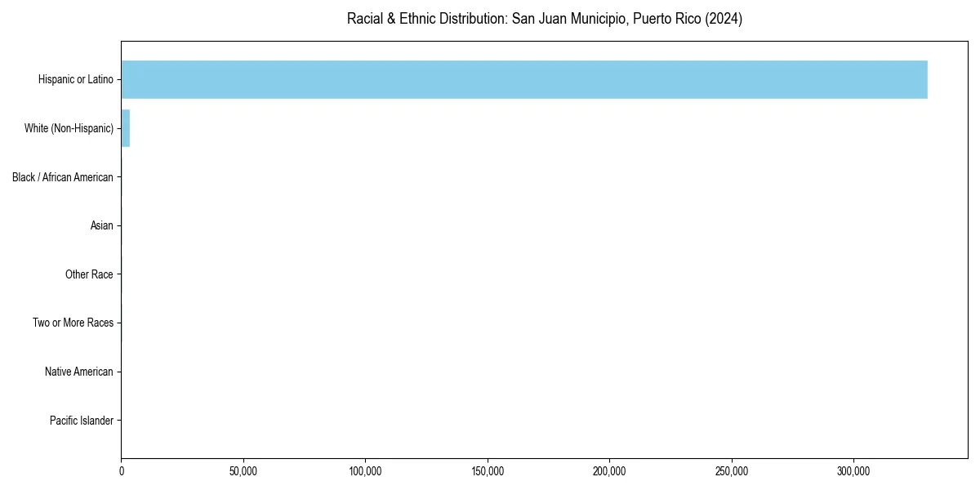Select the Hispanic or Latino axis label
Viewport: 980px width, 490px height.
(75, 79)
